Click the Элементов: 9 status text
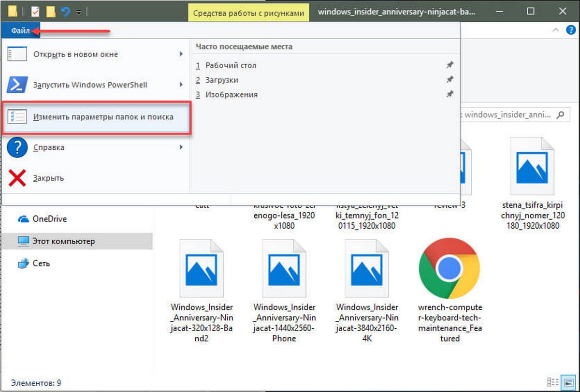Screen dimensions: 580x392 coord(36,383)
